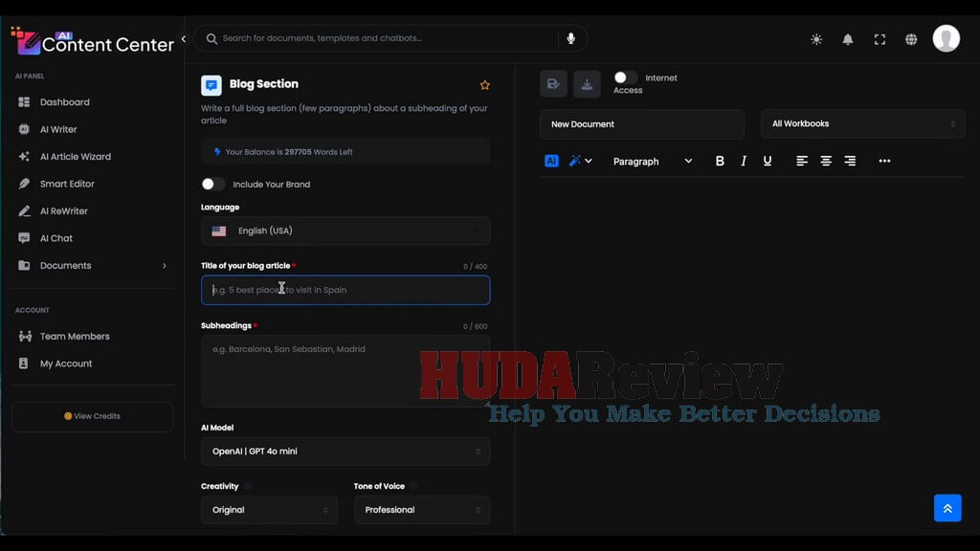
Task: Open the magic wand tools menu
Action: coord(580,161)
